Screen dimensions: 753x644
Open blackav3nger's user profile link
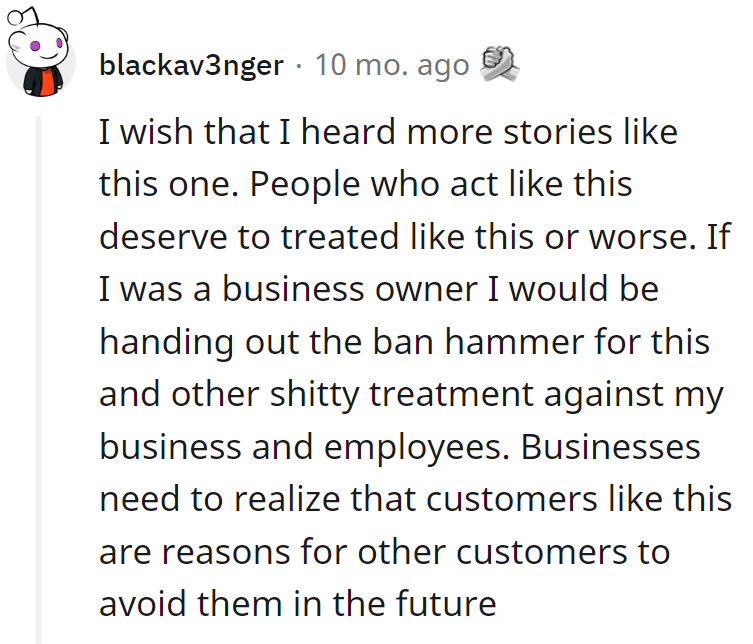click(x=191, y=65)
